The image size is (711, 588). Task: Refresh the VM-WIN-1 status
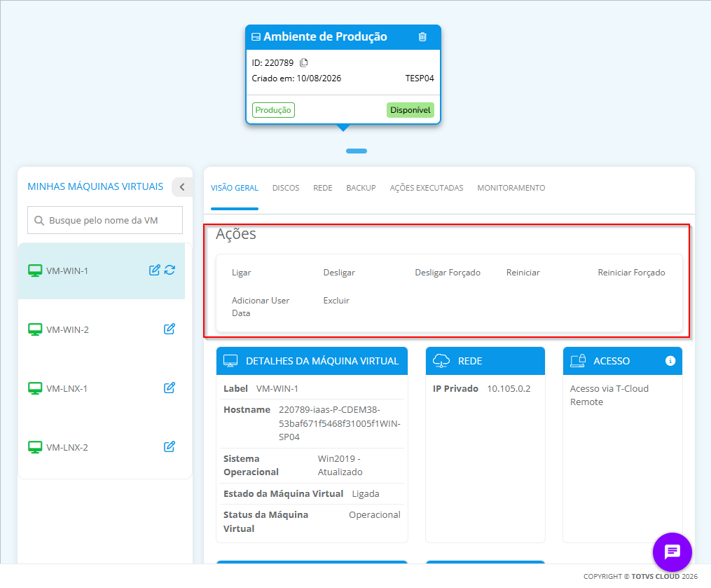[x=170, y=270]
